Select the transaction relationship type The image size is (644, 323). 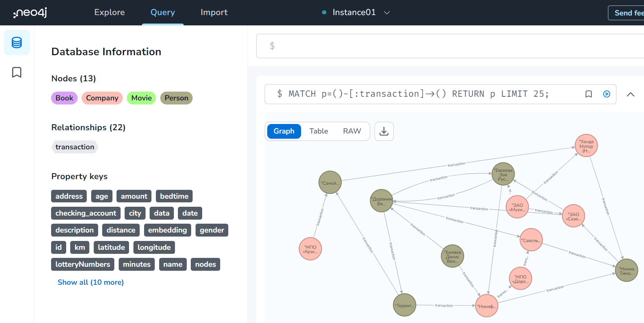tap(75, 147)
